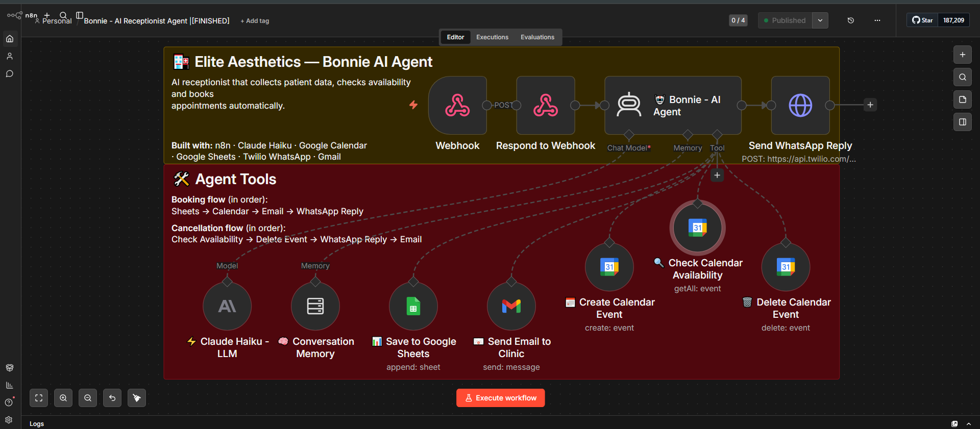Image resolution: width=980 pixels, height=429 pixels.
Task: Click the POST label on Webhook connection
Action: pos(503,105)
